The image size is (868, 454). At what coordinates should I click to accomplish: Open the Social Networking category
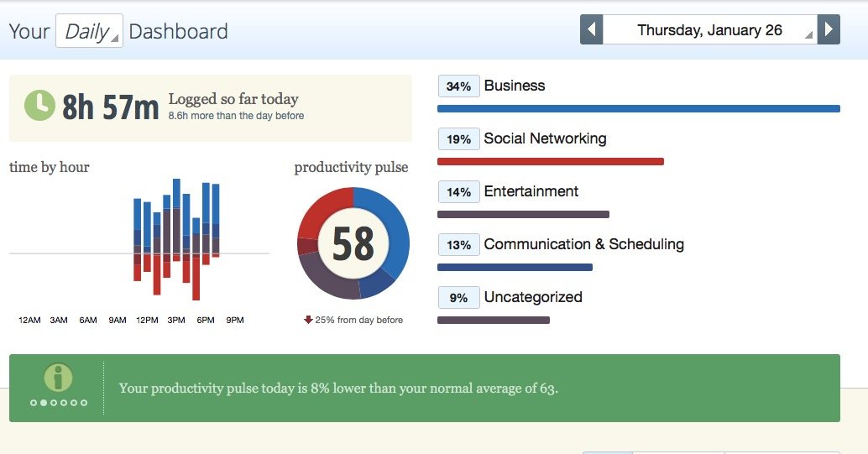click(546, 138)
